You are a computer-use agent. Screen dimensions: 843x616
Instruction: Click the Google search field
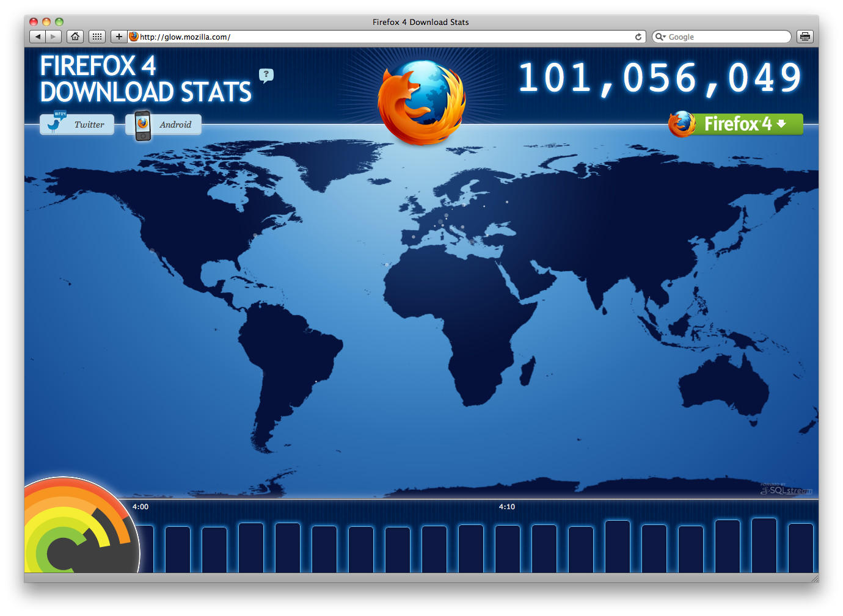(x=721, y=37)
